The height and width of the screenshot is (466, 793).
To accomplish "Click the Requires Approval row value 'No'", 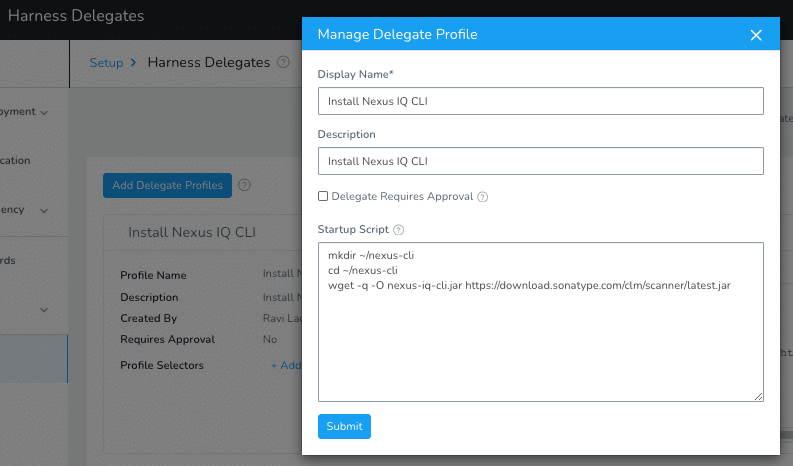I will click(x=270, y=339).
